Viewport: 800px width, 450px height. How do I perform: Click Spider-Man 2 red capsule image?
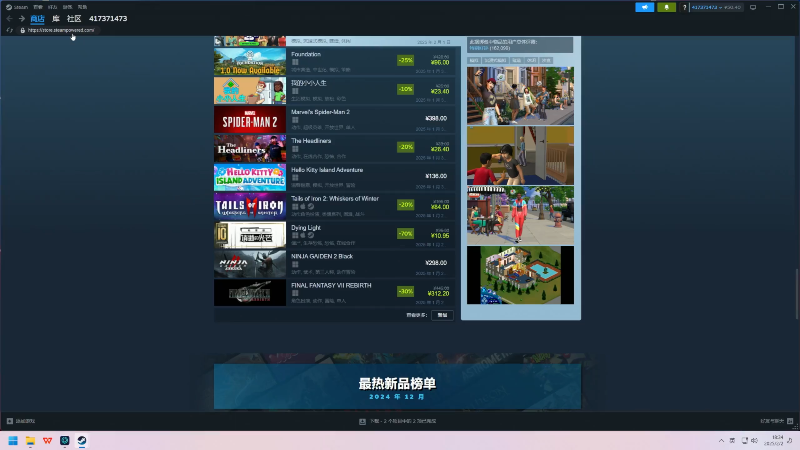[250, 119]
